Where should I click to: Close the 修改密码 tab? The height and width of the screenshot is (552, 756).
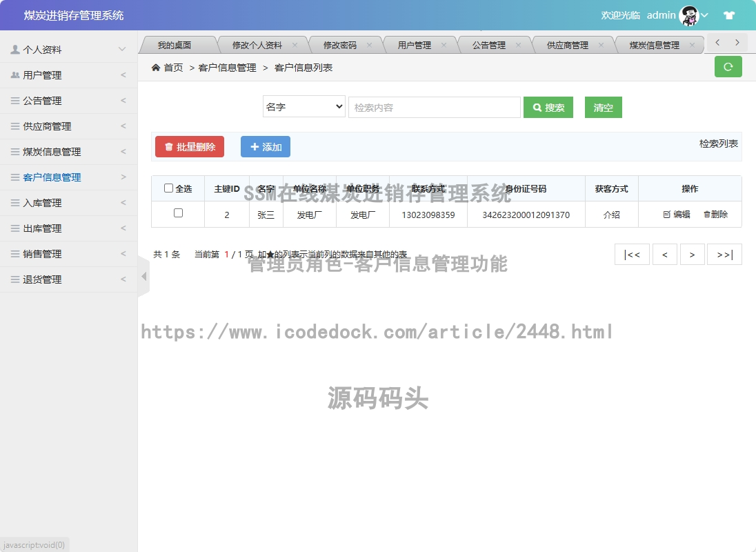click(369, 45)
